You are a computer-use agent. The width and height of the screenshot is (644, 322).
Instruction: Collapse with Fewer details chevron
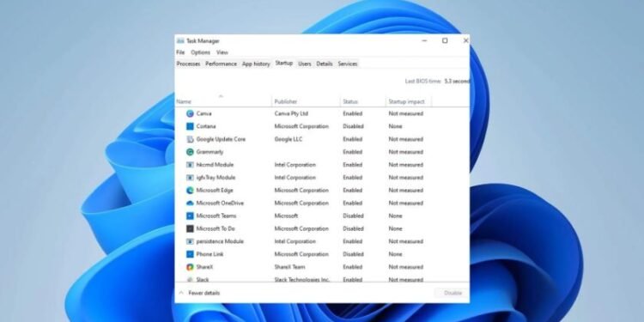coord(181,293)
